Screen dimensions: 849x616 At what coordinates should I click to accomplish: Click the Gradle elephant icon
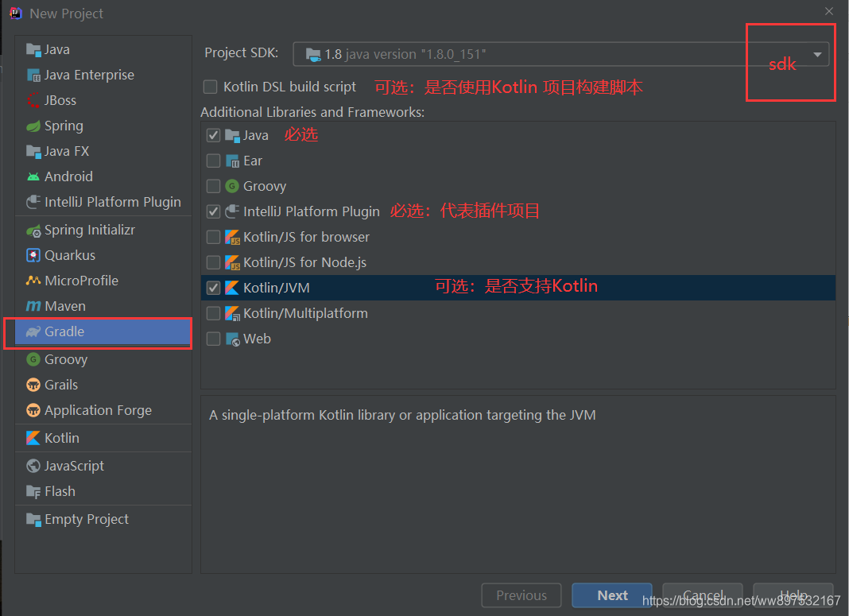click(33, 331)
